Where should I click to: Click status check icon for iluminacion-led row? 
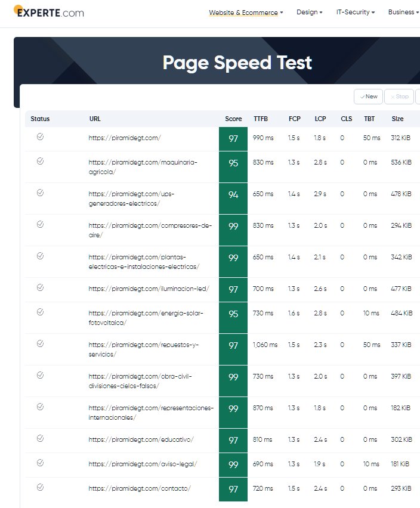(x=40, y=287)
